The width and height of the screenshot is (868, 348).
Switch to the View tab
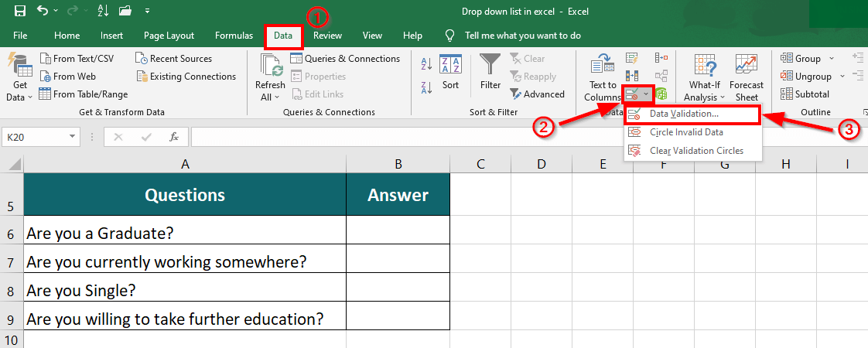(372, 36)
